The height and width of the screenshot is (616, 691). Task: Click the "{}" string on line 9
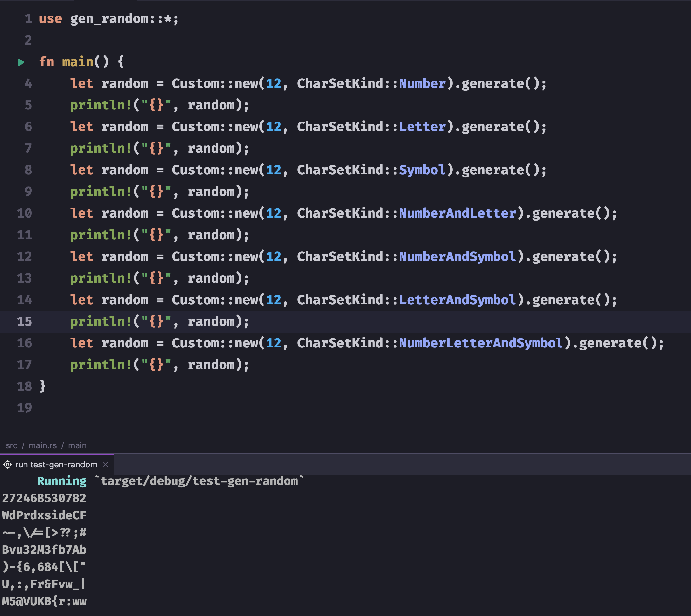(156, 192)
